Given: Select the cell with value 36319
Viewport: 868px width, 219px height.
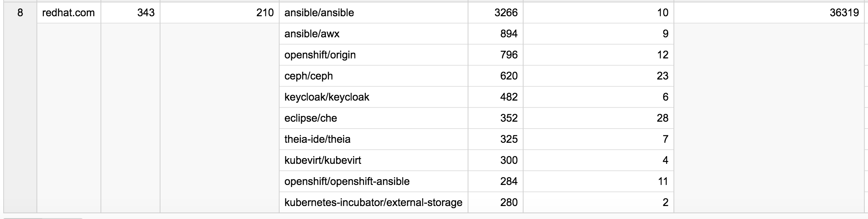Looking at the screenshot, I should tap(769, 13).
